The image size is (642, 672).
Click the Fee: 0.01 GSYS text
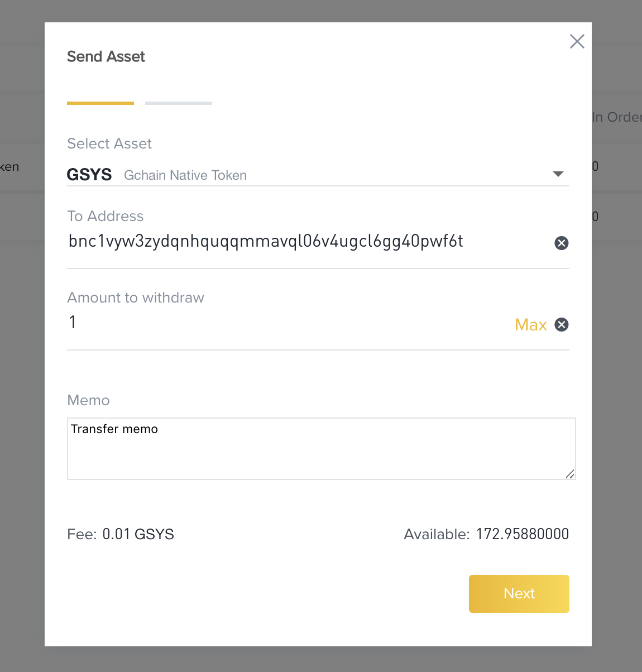coord(121,534)
